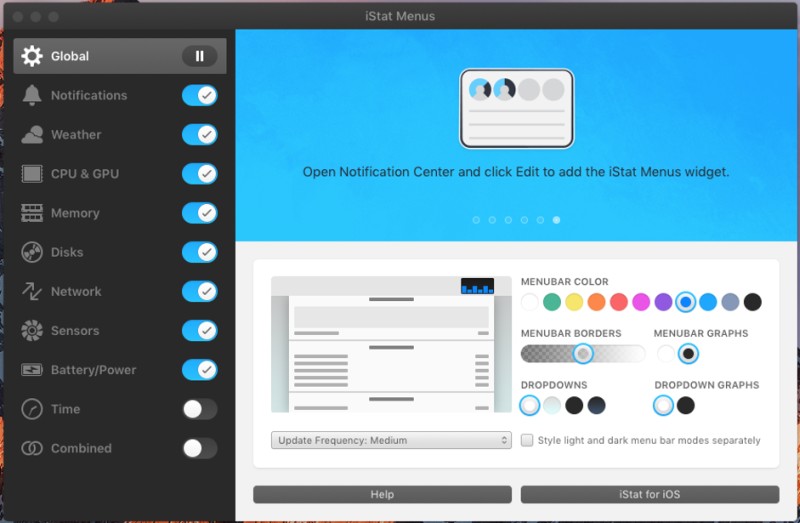Click the Battery/Power icon

(32, 370)
